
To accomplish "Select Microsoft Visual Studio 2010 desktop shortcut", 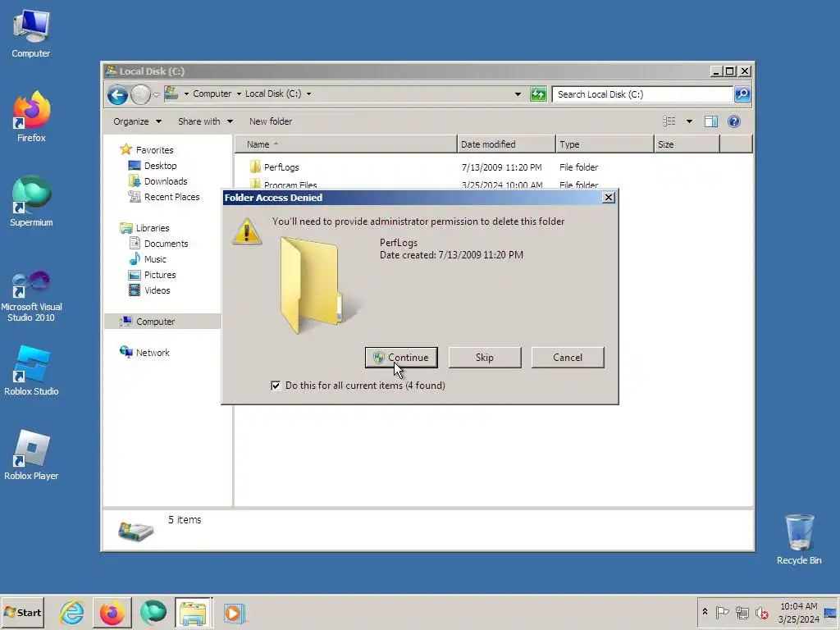I will click(31, 296).
